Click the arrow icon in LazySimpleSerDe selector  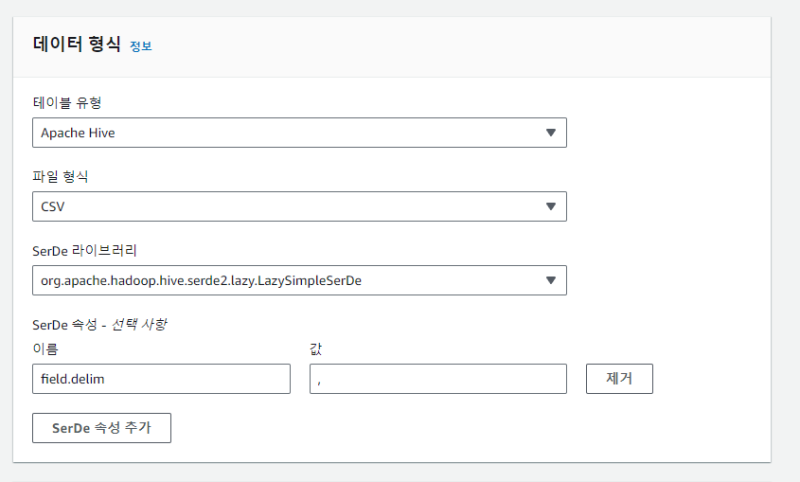[x=551, y=280]
